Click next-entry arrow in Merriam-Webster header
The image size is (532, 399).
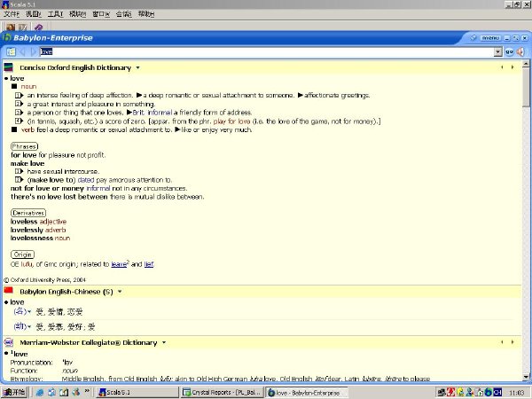point(512,342)
